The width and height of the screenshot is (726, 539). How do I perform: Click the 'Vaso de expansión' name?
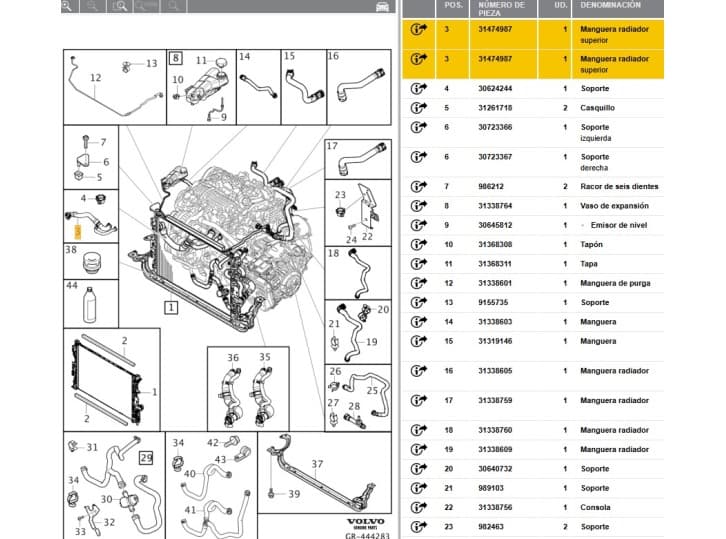(x=614, y=206)
